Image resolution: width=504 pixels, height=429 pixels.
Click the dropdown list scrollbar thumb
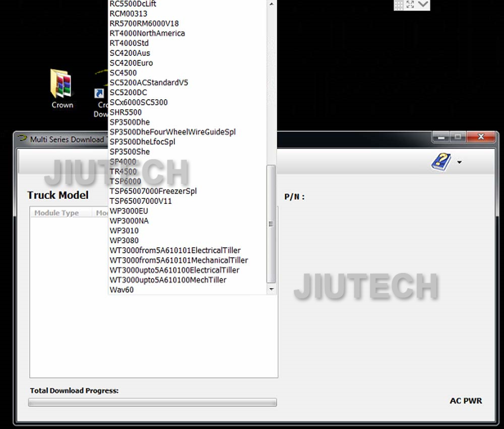point(272,224)
